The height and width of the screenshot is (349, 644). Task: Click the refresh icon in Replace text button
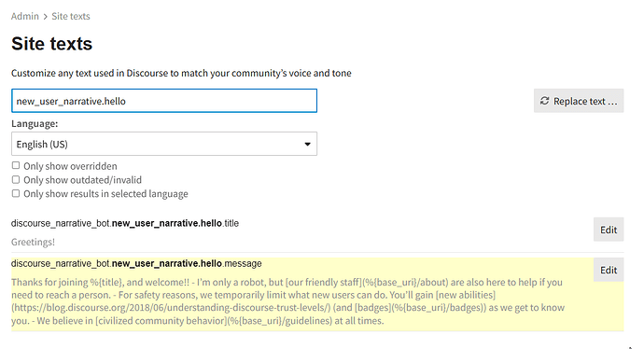pos(545,101)
